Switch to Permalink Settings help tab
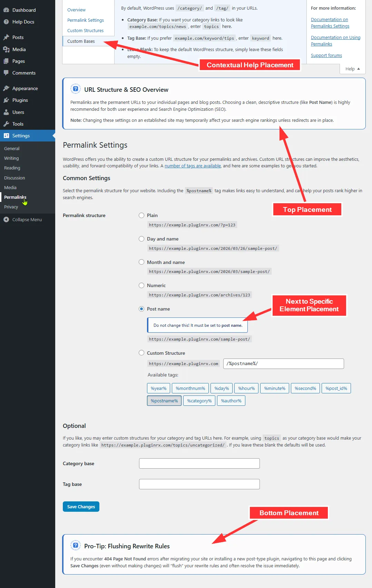 (x=86, y=20)
